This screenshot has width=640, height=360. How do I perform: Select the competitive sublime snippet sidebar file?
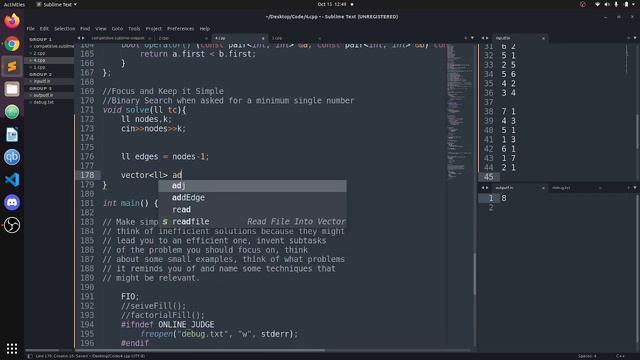pos(53,46)
